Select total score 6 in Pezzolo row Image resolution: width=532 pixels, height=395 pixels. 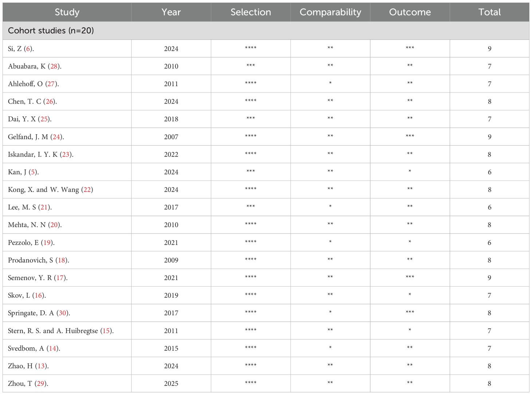click(x=489, y=243)
